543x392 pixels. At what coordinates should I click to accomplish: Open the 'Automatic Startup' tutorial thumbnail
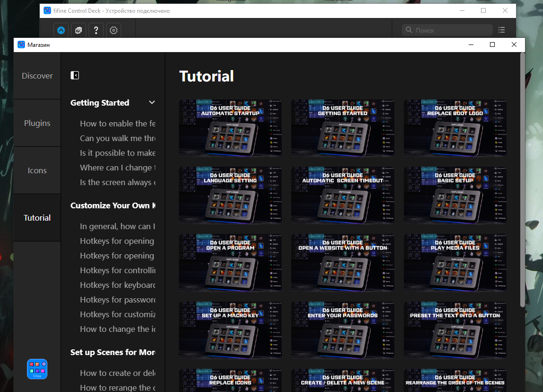pos(230,127)
